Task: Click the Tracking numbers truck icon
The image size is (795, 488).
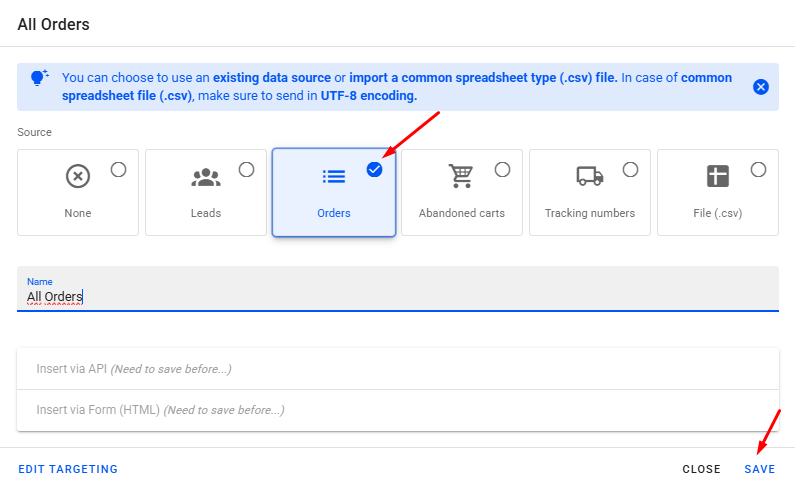Action: 589,177
